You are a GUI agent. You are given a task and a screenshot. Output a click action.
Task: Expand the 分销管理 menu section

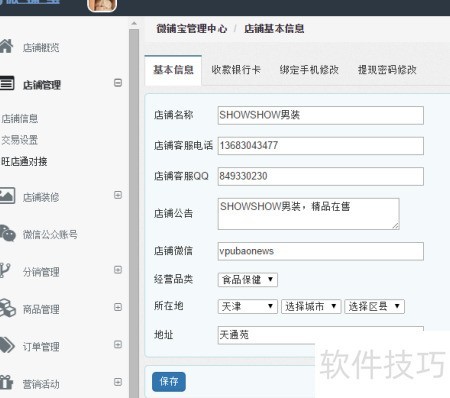coord(118,269)
